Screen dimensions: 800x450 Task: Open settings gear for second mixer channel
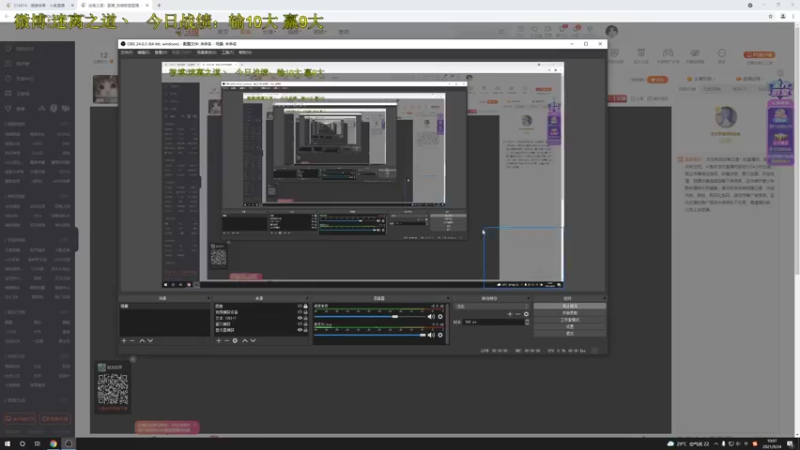pos(440,335)
